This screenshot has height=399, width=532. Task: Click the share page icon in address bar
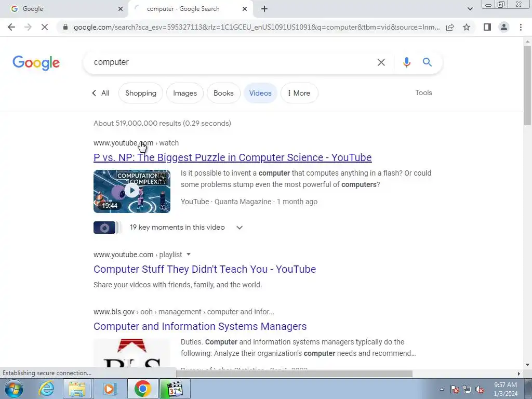pos(450,27)
